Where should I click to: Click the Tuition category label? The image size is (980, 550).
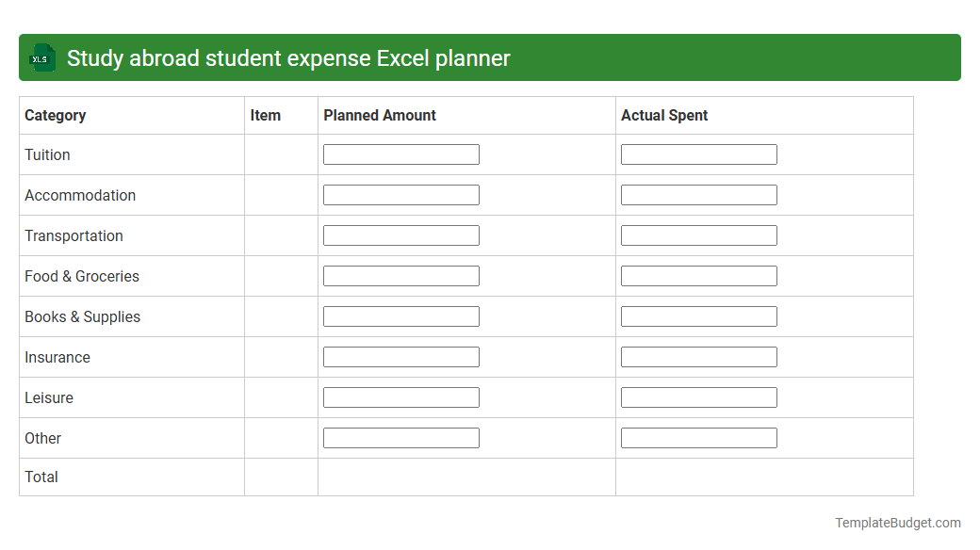coord(47,154)
